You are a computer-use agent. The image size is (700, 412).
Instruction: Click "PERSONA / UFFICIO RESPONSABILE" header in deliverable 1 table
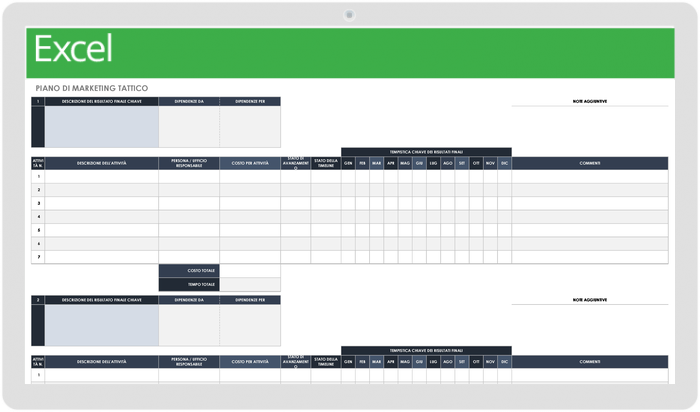(189, 163)
